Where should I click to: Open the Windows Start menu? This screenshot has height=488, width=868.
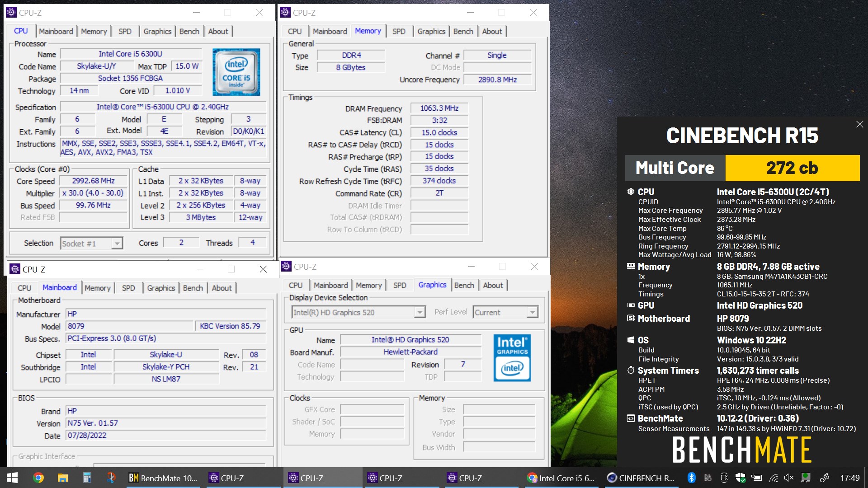tap(12, 478)
